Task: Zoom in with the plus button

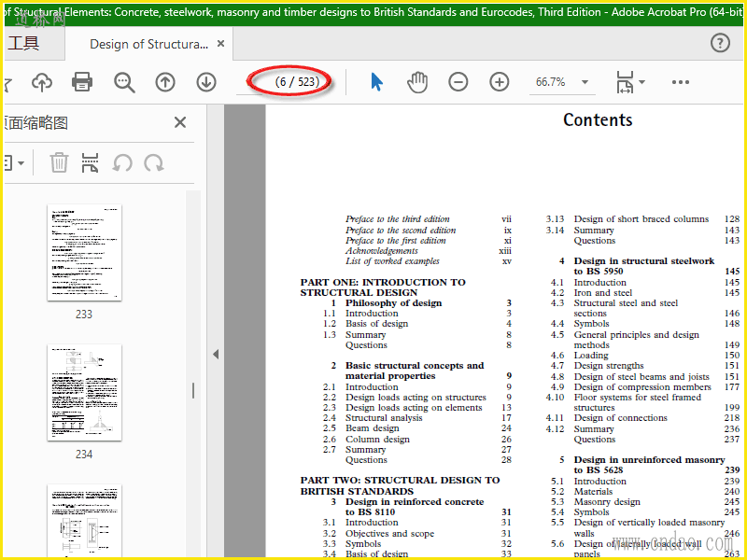Action: [500, 82]
